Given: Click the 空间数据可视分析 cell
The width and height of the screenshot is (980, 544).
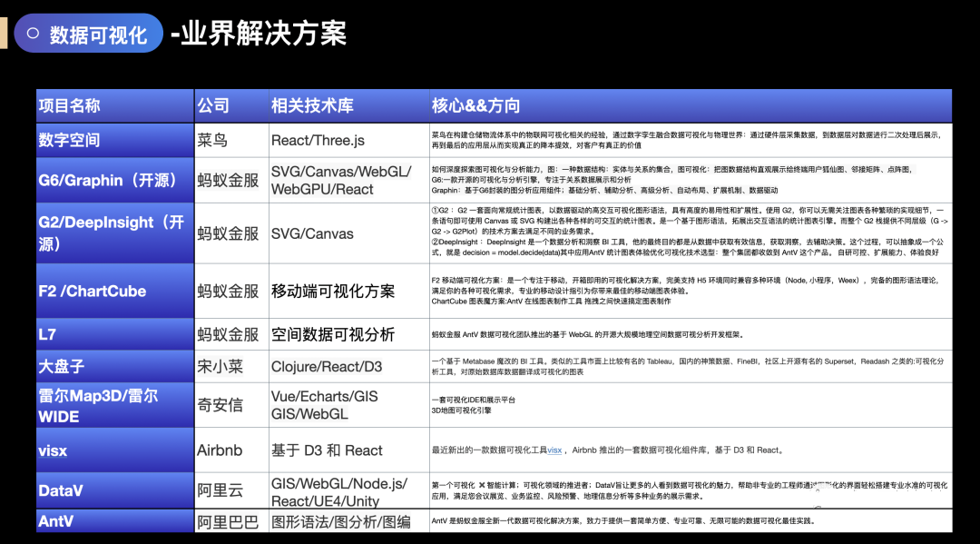Looking at the screenshot, I should pyautogui.click(x=348, y=334).
